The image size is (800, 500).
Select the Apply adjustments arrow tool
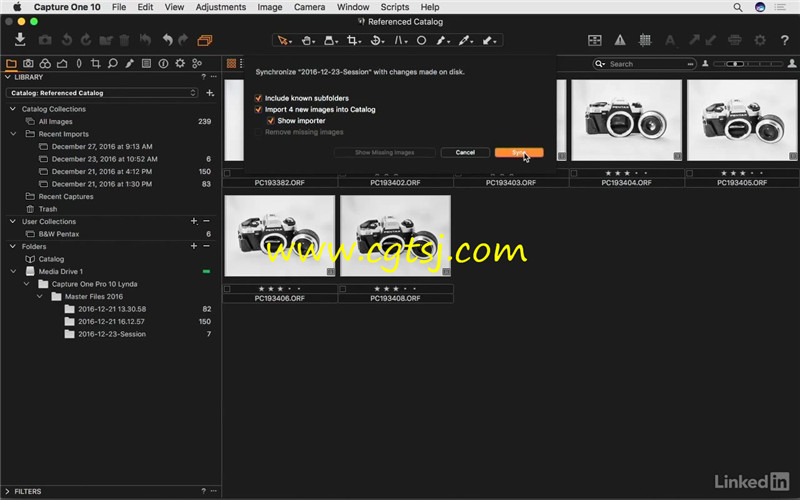pos(489,40)
